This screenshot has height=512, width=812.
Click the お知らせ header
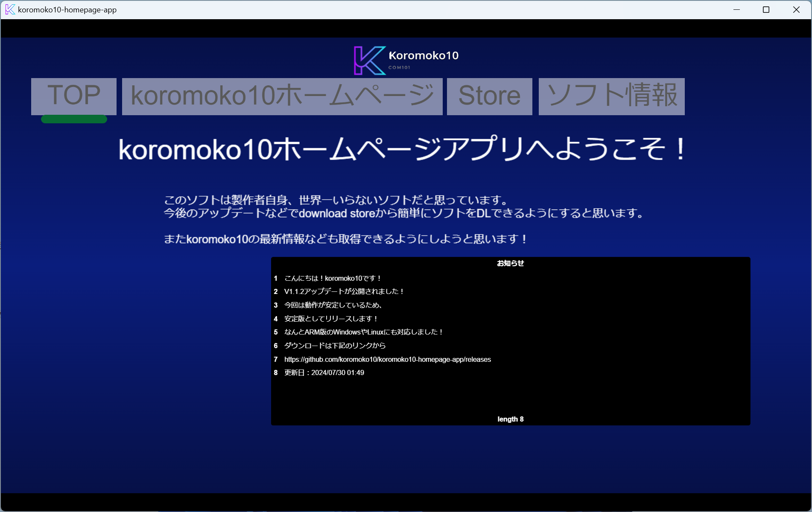click(511, 263)
